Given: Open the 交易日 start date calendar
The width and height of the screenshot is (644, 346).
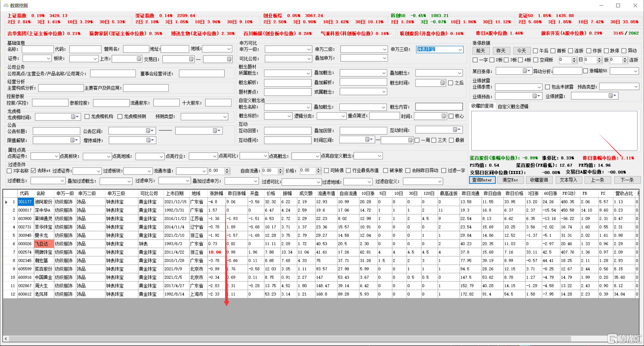Looking at the screenshot, I should [191, 59].
